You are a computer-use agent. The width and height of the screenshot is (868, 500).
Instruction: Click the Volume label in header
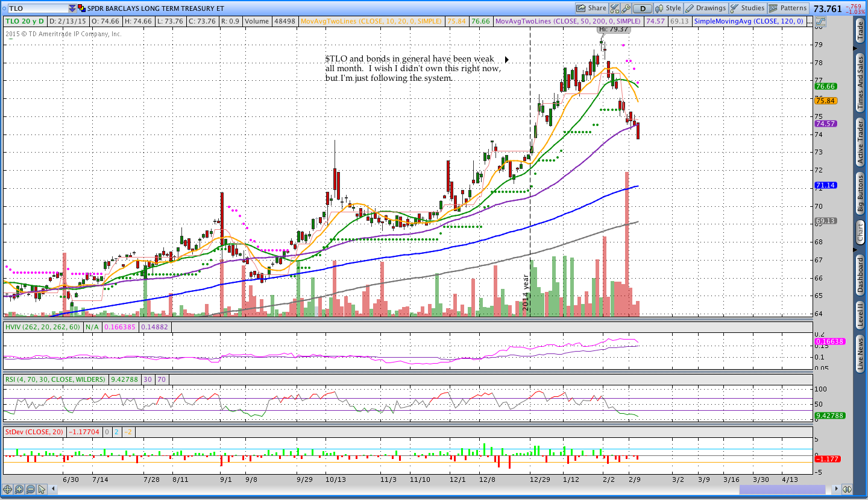(256, 21)
